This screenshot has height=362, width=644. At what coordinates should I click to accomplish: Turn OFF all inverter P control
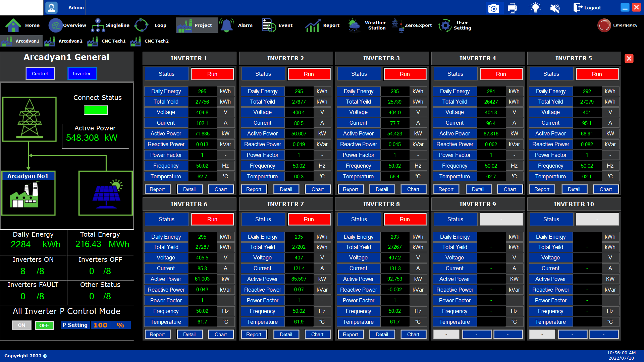44,325
